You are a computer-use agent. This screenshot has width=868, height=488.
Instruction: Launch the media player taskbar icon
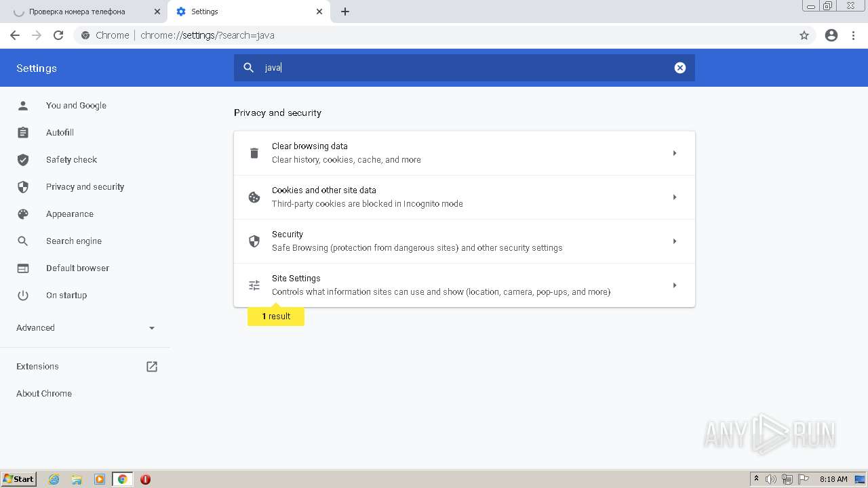pyautogui.click(x=100, y=479)
